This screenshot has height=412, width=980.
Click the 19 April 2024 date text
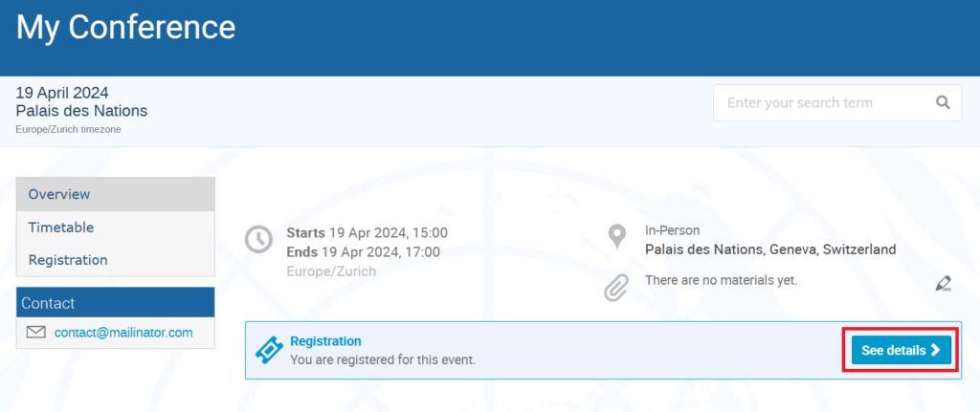(62, 93)
